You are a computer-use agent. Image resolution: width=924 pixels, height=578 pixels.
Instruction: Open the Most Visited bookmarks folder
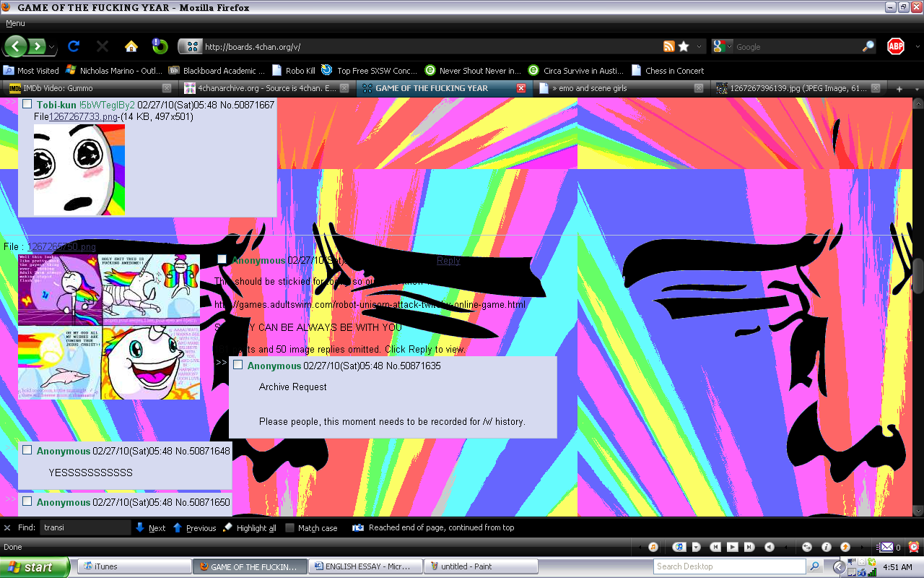31,71
